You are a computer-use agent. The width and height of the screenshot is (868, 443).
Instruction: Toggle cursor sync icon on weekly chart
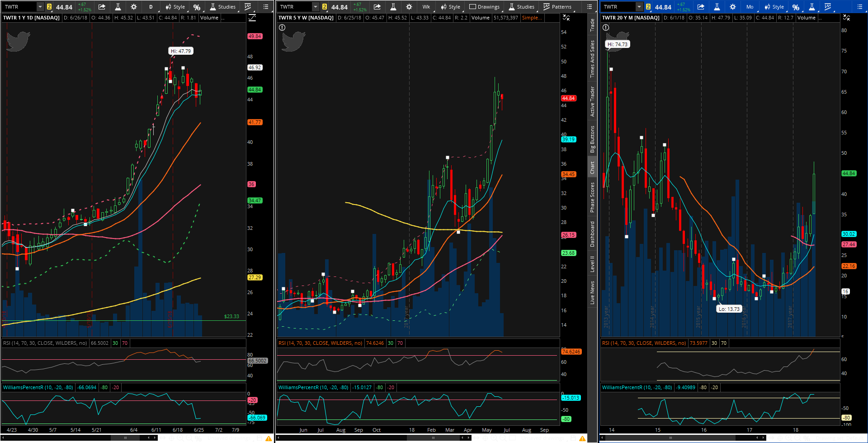click(566, 18)
